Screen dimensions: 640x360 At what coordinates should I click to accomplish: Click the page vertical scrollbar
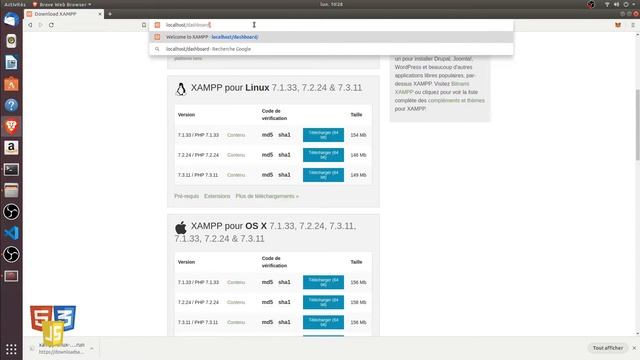click(x=637, y=124)
